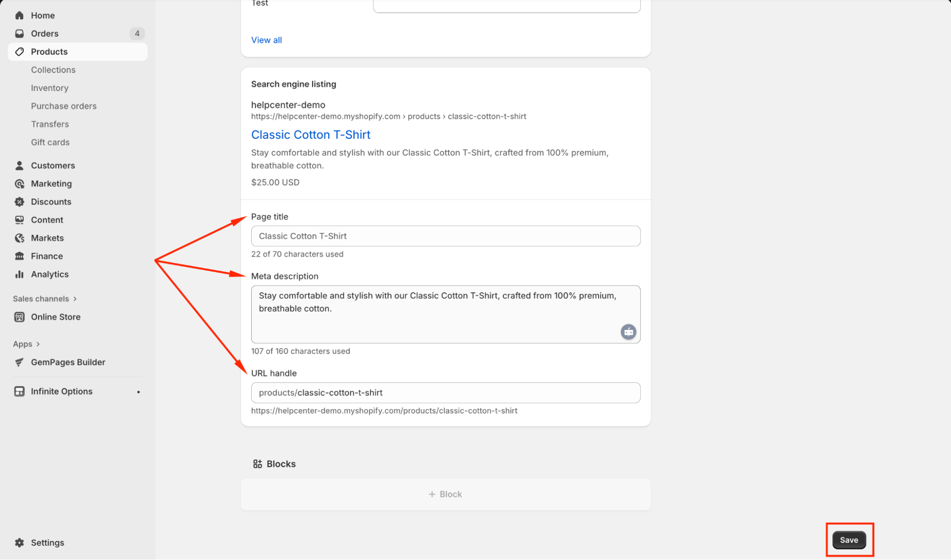Go to Inventory in sidebar
The width and height of the screenshot is (951, 560).
pos(49,88)
